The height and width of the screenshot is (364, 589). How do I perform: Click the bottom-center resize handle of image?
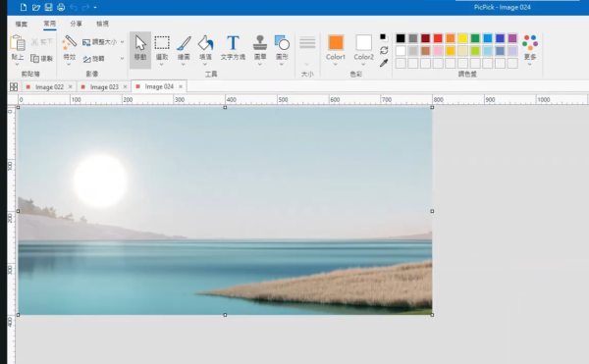pyautogui.click(x=225, y=315)
